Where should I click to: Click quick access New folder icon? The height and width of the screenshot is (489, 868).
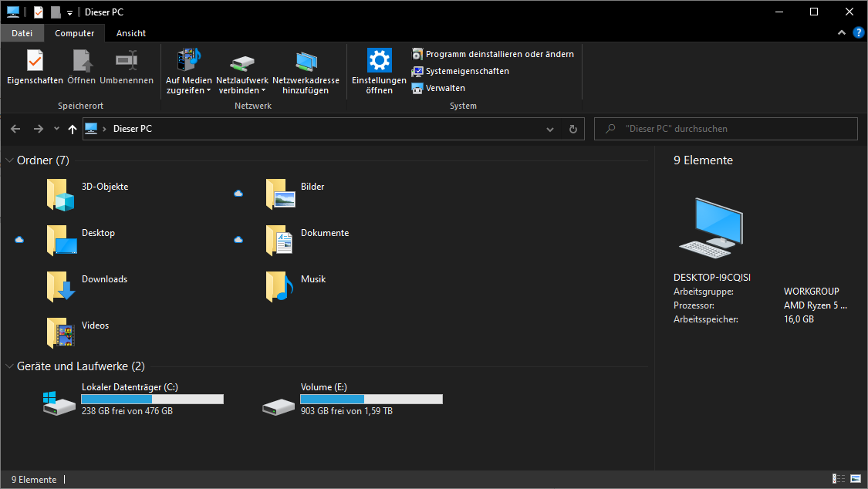click(x=56, y=12)
